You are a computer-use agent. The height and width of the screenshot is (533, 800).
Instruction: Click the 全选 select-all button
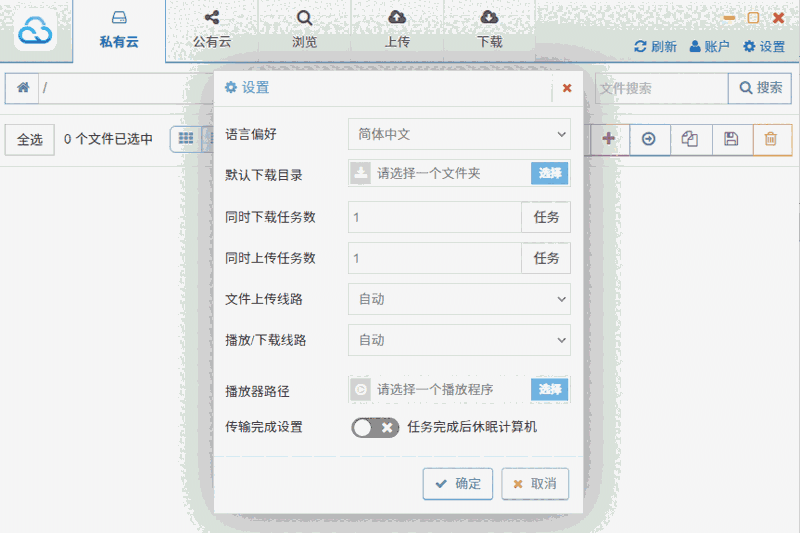30,139
